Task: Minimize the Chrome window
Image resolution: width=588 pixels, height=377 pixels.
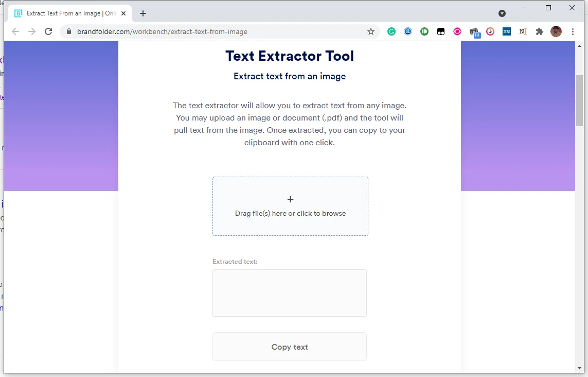Action: pyautogui.click(x=525, y=8)
